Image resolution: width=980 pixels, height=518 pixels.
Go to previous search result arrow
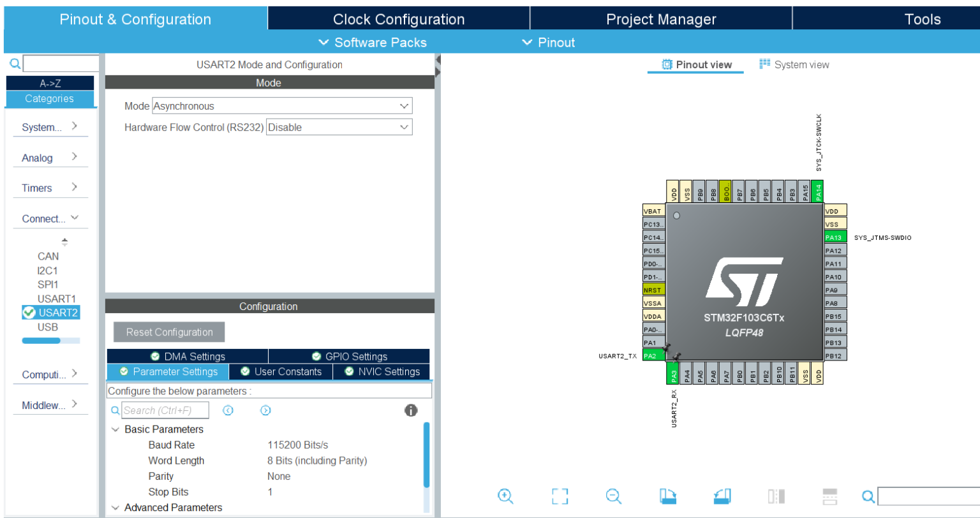(x=228, y=410)
